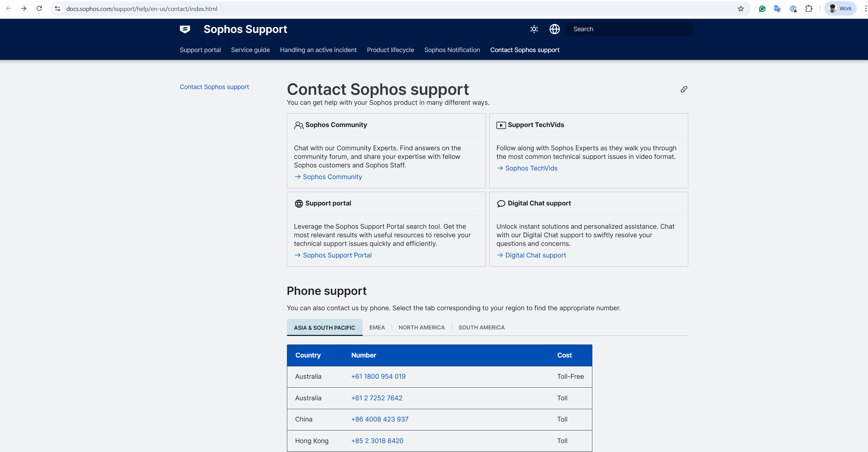Open the Google Translate extension icon

777,9
